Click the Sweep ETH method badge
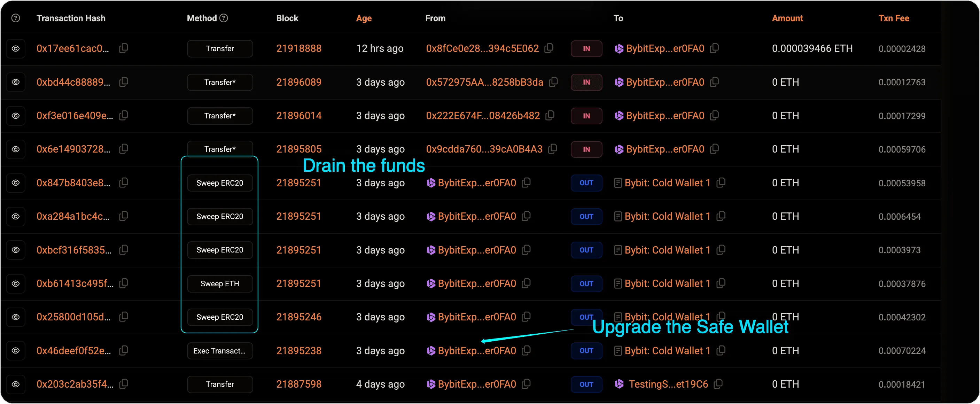Viewport: 980px width, 404px height. pos(220,284)
